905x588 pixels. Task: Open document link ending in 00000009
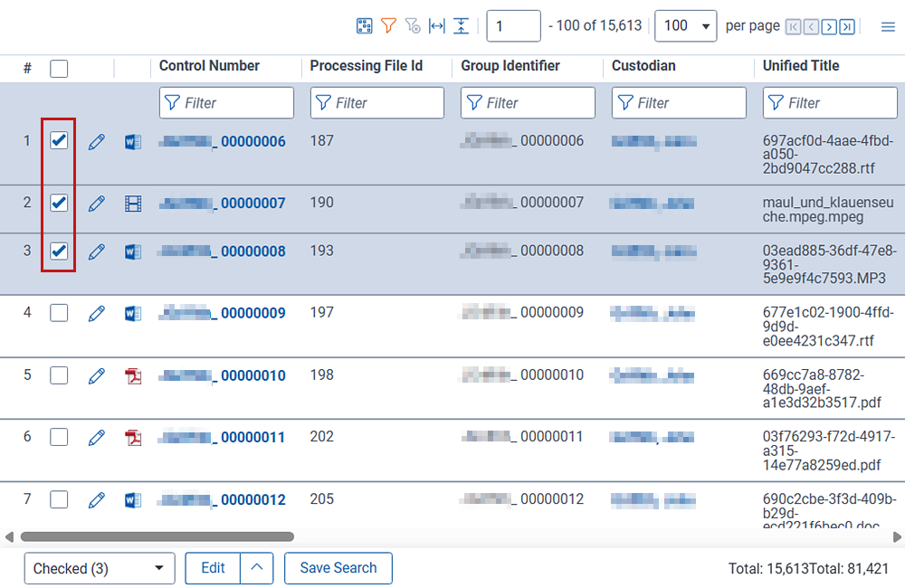tap(252, 313)
